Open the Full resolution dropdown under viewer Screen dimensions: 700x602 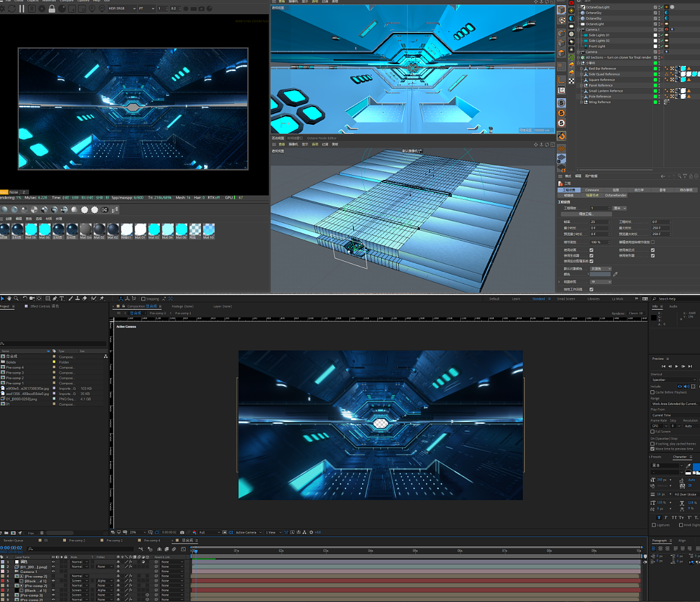click(210, 532)
